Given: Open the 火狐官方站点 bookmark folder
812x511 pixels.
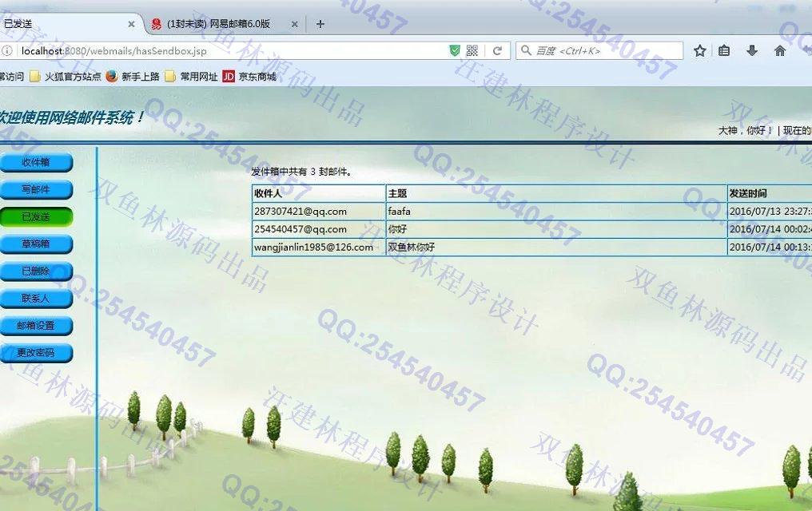Looking at the screenshot, I should (x=66, y=77).
